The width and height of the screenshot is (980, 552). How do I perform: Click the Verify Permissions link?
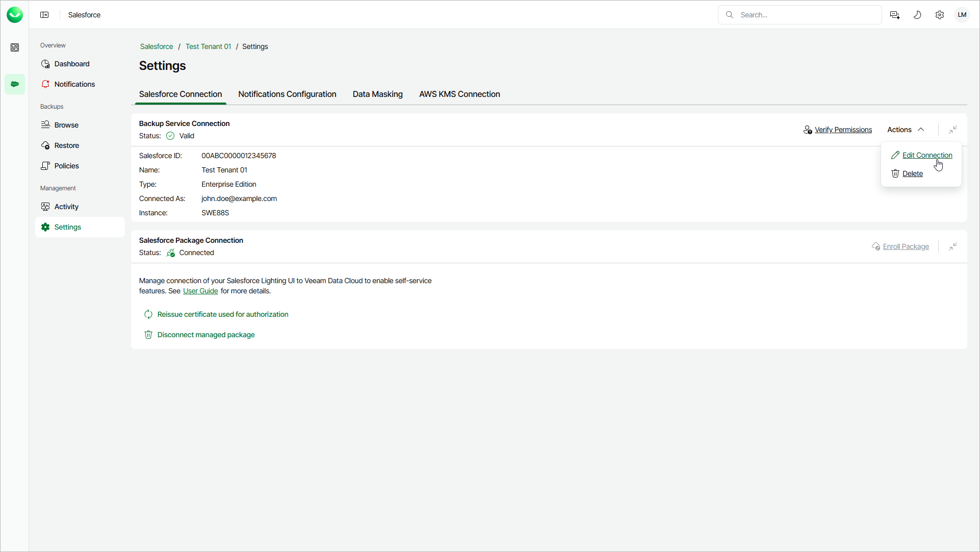pos(843,130)
